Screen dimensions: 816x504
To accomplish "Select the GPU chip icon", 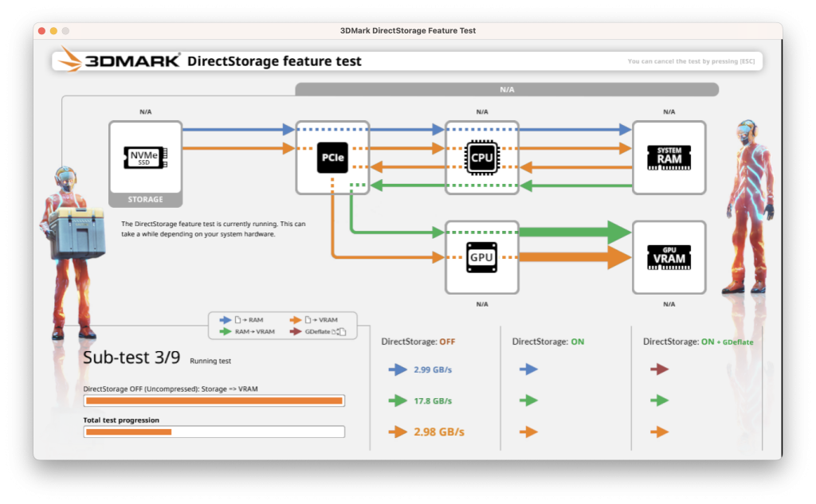I will click(x=482, y=257).
